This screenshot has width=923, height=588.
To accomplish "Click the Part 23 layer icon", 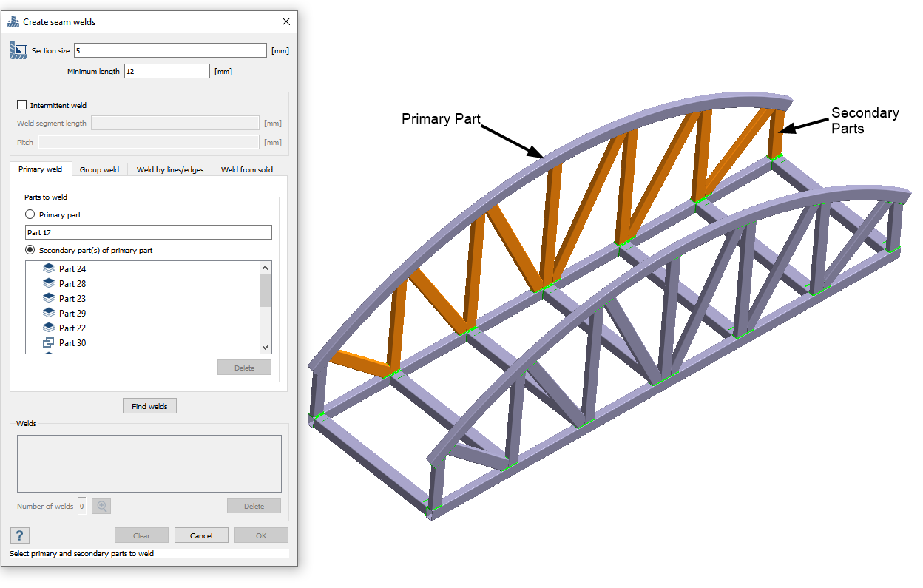I will [49, 298].
